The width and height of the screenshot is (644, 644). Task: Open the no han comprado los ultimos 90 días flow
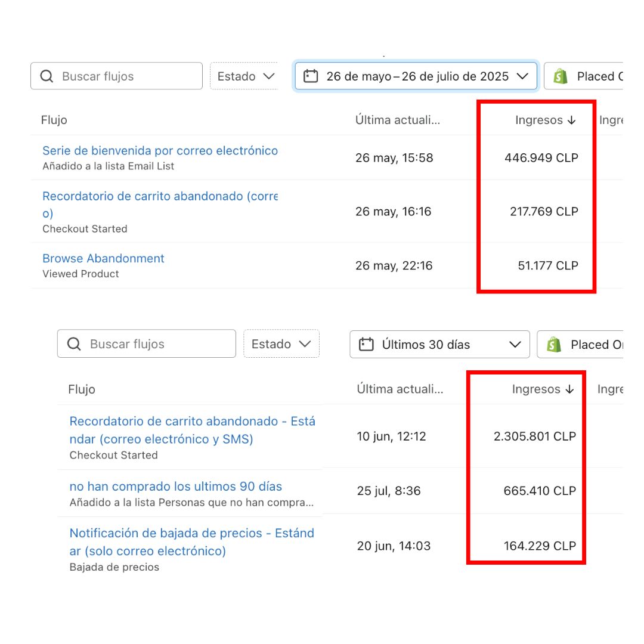pyautogui.click(x=175, y=487)
